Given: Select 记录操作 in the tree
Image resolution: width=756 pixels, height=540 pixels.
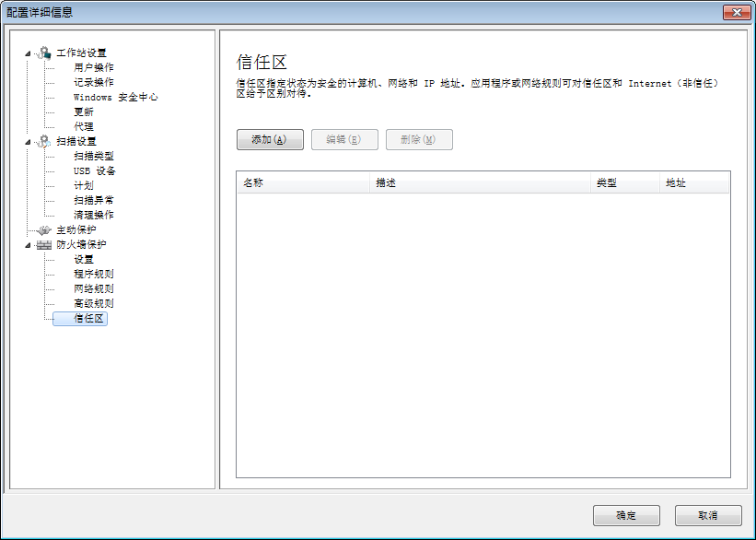Looking at the screenshot, I should coord(93,82).
